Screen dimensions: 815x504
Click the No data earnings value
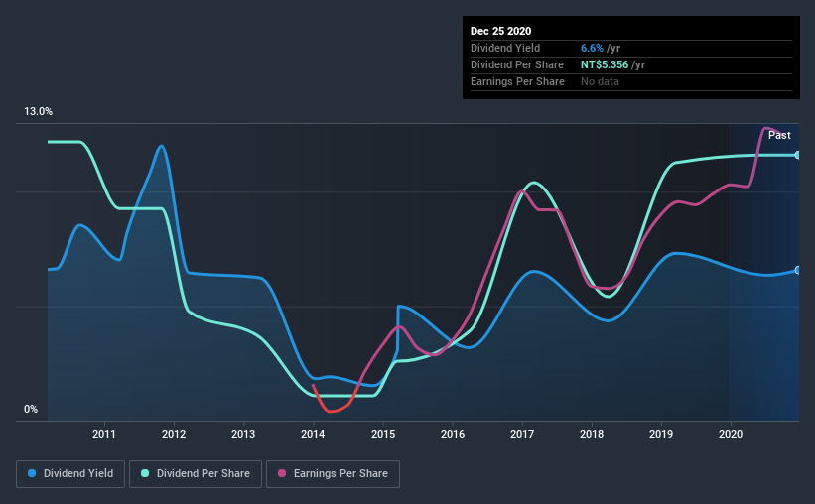[600, 81]
